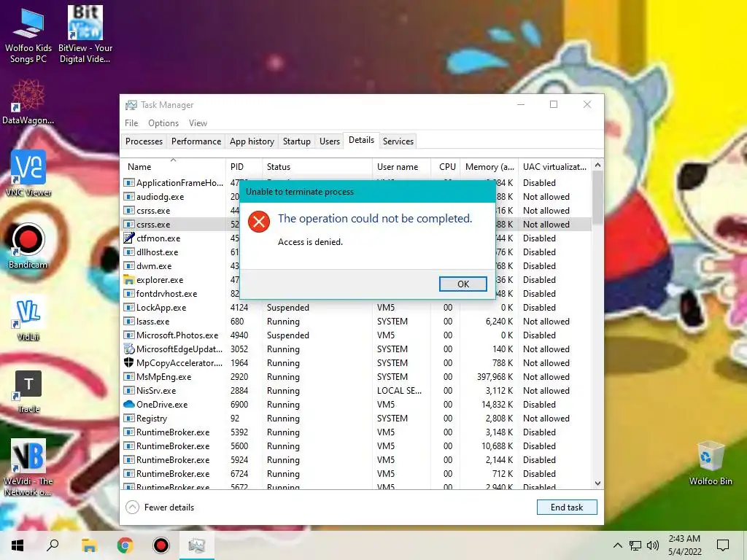
Task: Open the Tracle desktop shortcut
Action: point(28,392)
